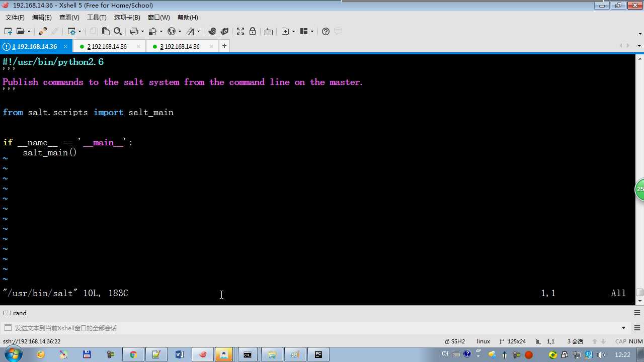Open PyCharm from the taskbar

pos(318,354)
